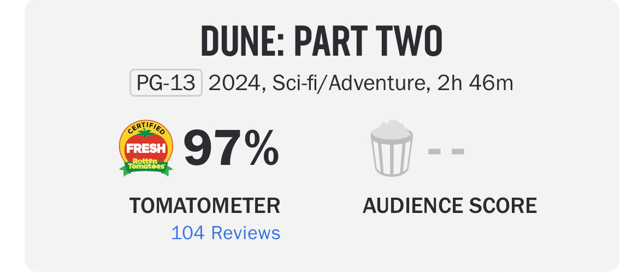This screenshot has width=644, height=273.
Task: Select the PG-13 rating badge
Action: click(166, 84)
